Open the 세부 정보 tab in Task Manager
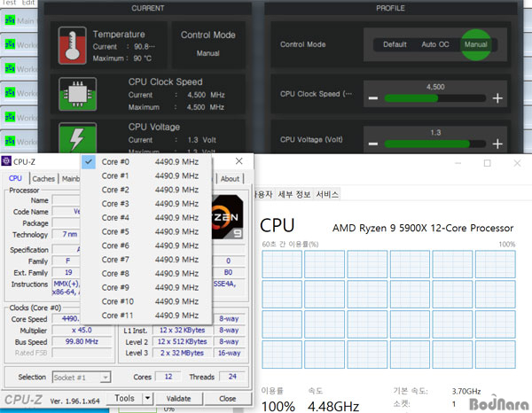 coord(293,194)
